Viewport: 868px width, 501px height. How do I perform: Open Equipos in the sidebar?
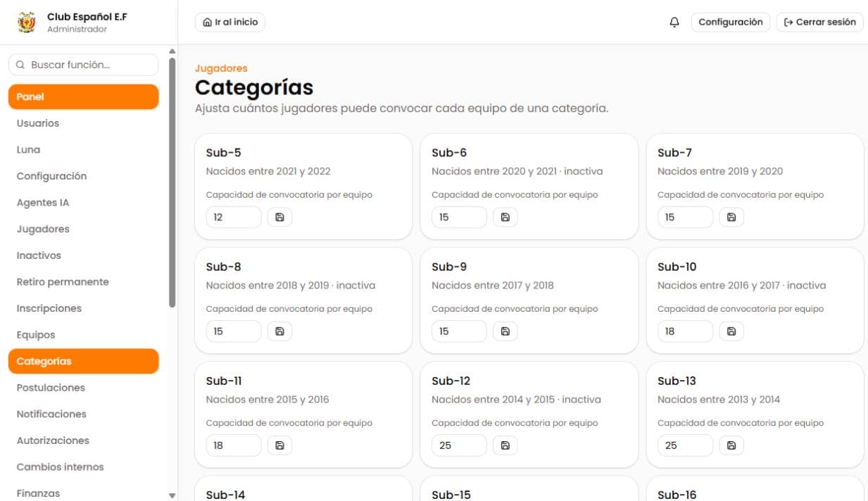tap(83, 335)
